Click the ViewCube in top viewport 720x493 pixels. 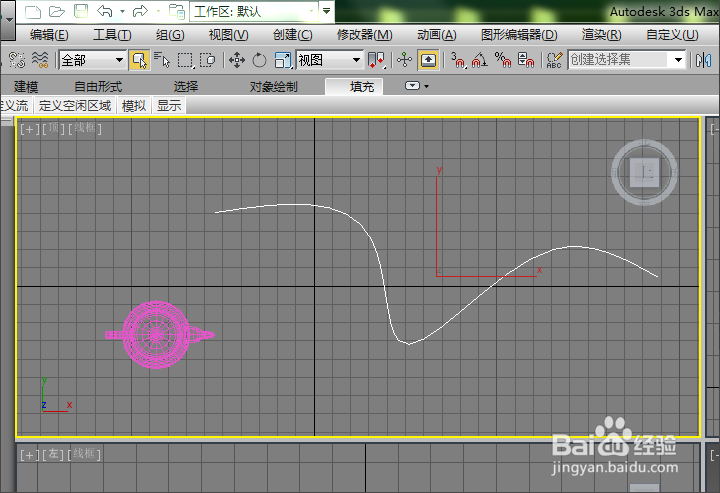pos(644,173)
